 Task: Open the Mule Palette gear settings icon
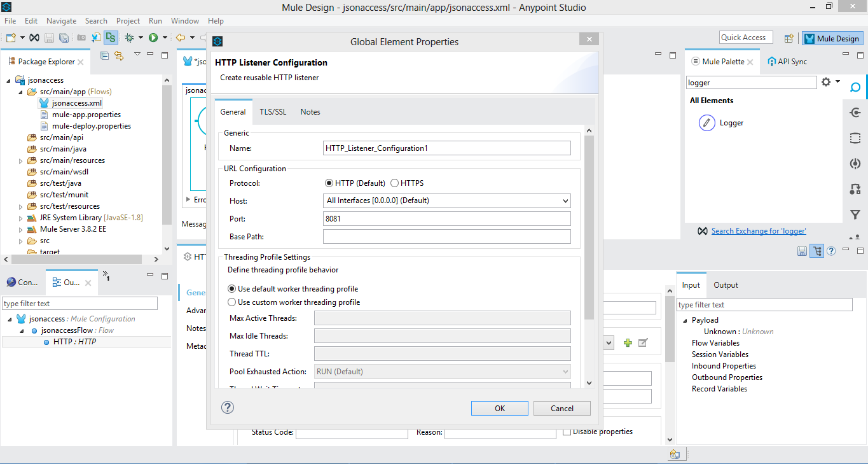click(826, 82)
